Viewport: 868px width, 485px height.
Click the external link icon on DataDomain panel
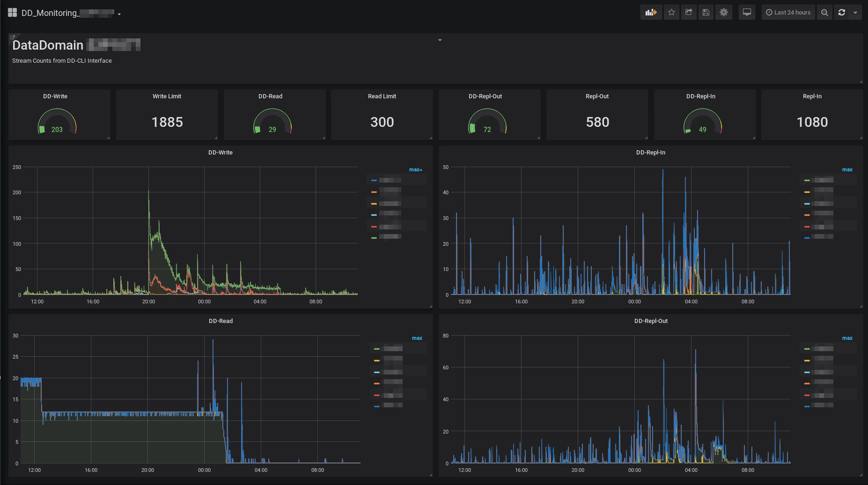13,37
